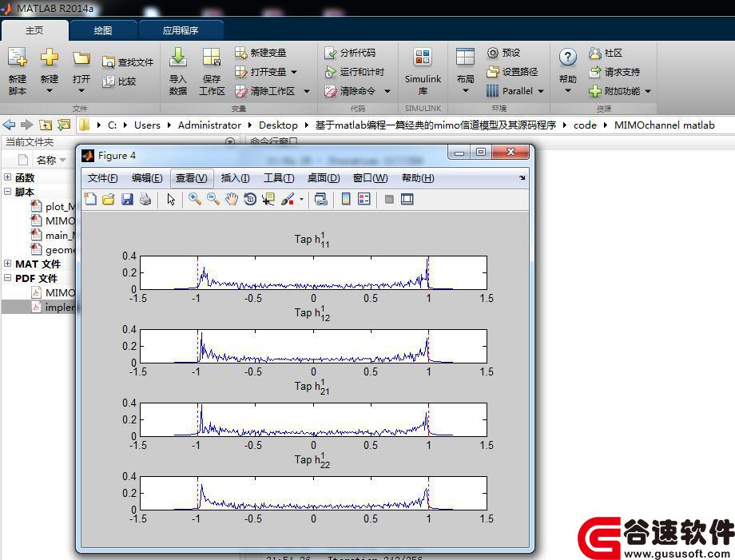Click the open file icon in Figure 4
The image size is (735, 560).
[109, 199]
